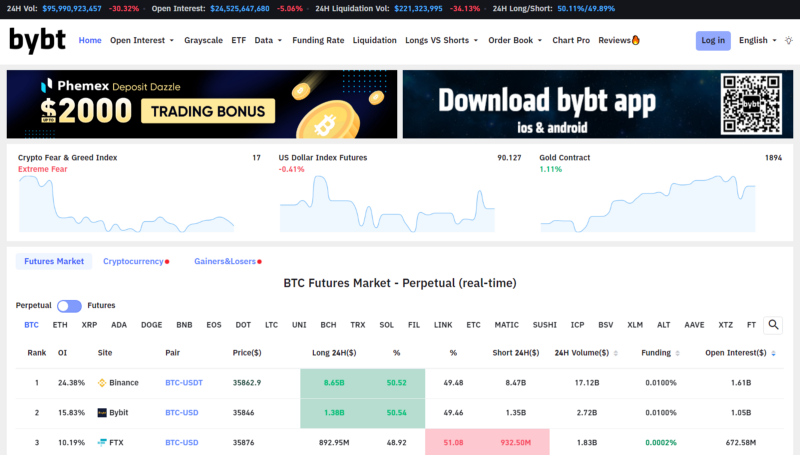The image size is (800, 455).
Task: Open Chart Pro in the navigation
Action: (x=571, y=40)
